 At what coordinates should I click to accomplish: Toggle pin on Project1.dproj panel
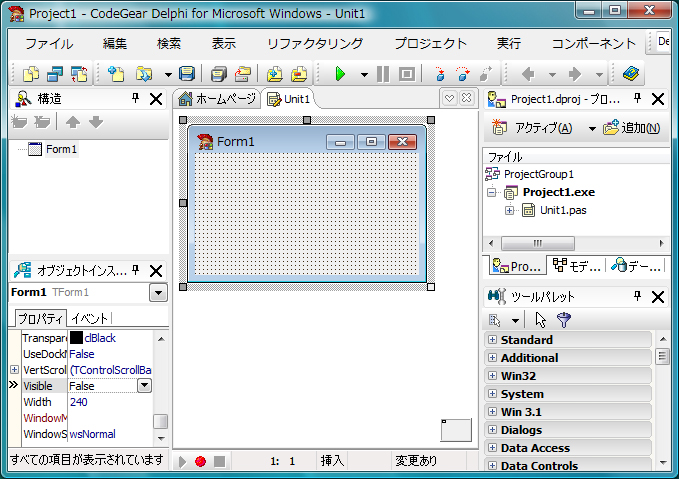click(637, 98)
